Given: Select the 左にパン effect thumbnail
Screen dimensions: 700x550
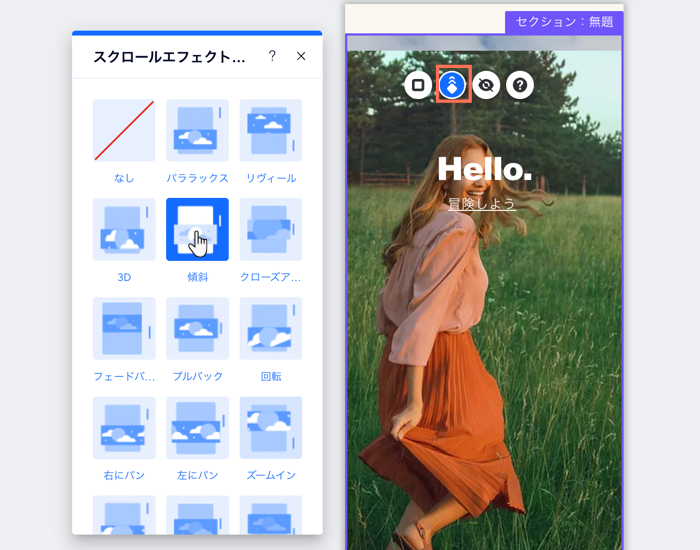Looking at the screenshot, I should [x=197, y=428].
